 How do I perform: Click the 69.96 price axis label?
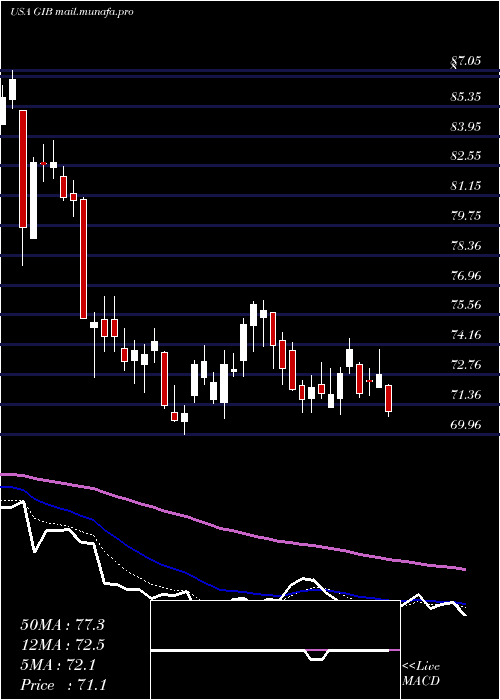pos(466,425)
